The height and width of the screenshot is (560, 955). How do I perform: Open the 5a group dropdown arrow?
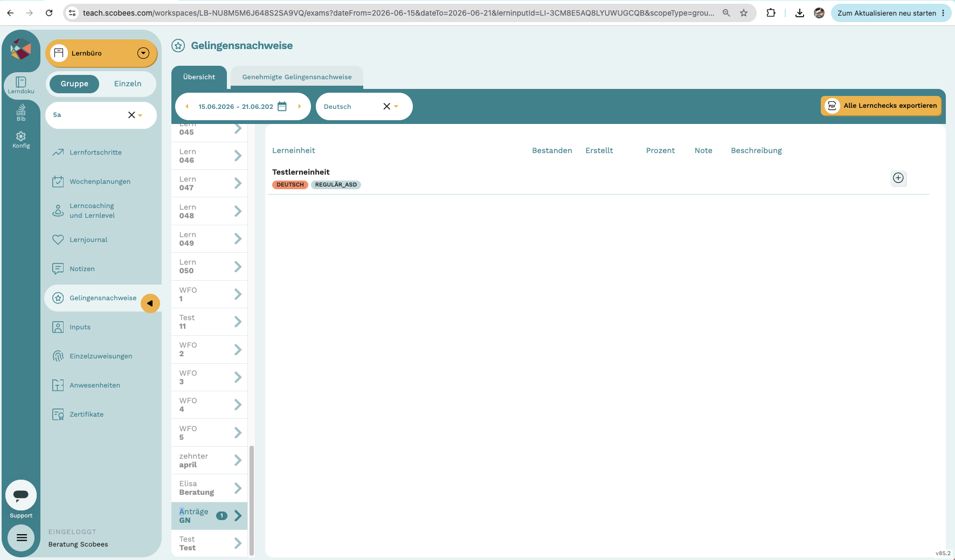pos(141,115)
